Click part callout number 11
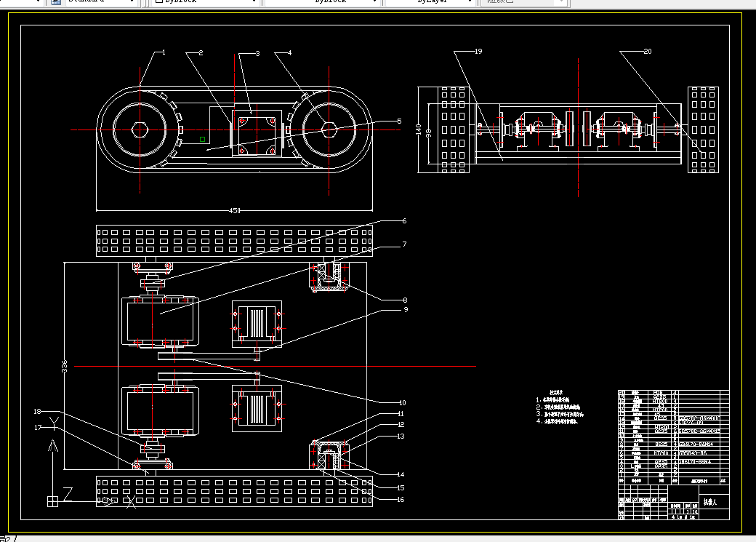Viewport: 756px width, 542px height. coord(401,414)
